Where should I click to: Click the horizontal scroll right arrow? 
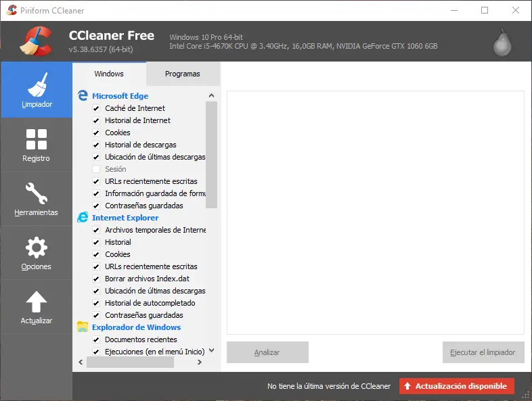pyautogui.click(x=200, y=362)
